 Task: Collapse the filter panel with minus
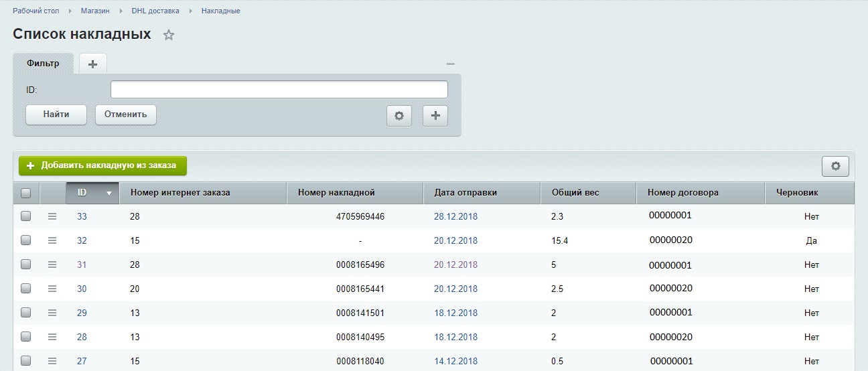coord(451,64)
